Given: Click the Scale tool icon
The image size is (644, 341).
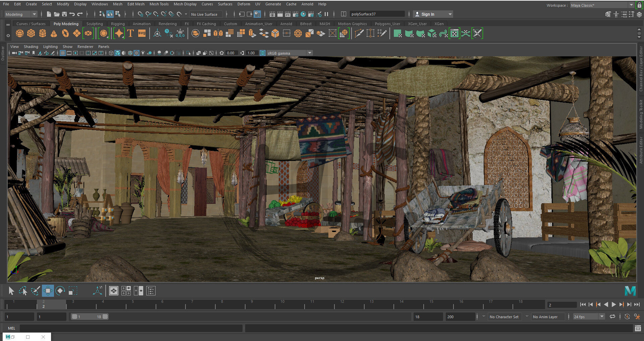Looking at the screenshot, I should [72, 291].
